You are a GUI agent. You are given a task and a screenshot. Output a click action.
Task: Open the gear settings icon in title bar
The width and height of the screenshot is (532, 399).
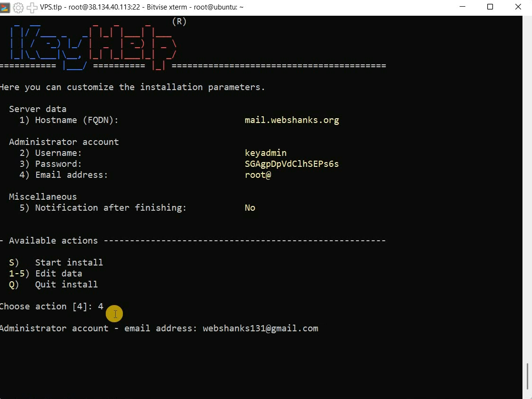tap(18, 8)
